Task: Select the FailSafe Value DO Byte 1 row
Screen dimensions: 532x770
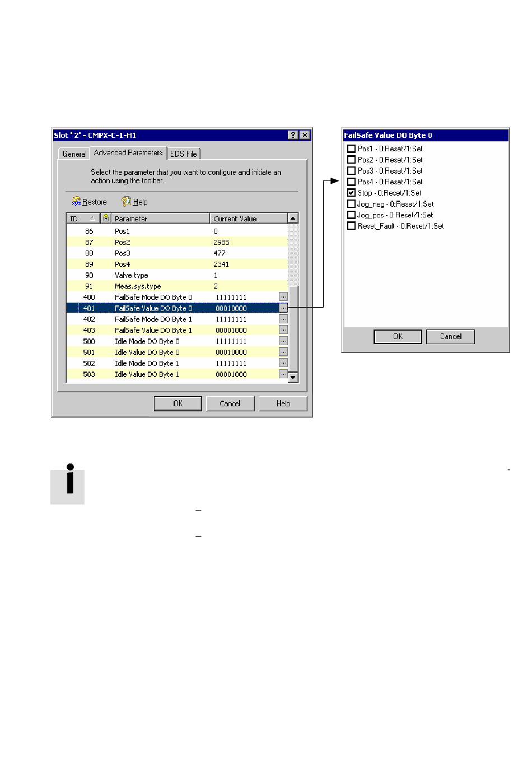Action: [177, 330]
